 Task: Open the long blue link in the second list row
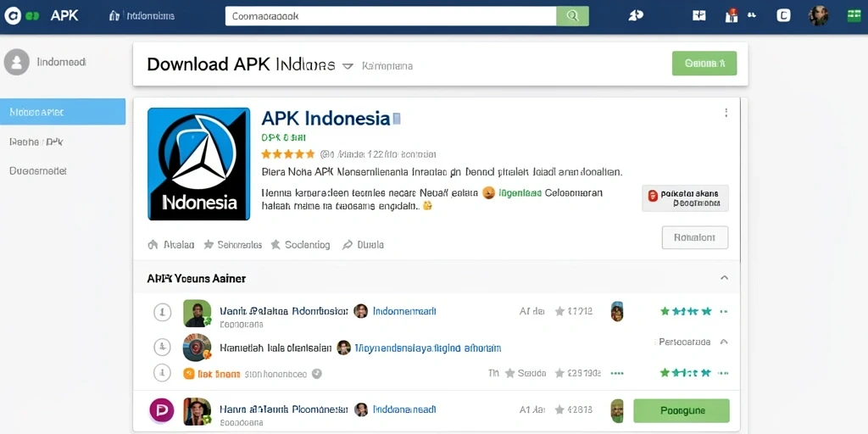[427, 348]
